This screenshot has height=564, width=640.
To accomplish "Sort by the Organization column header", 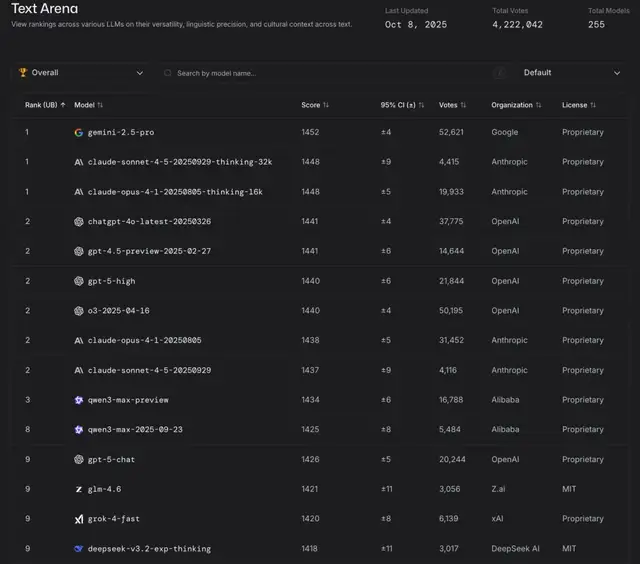I will (517, 105).
